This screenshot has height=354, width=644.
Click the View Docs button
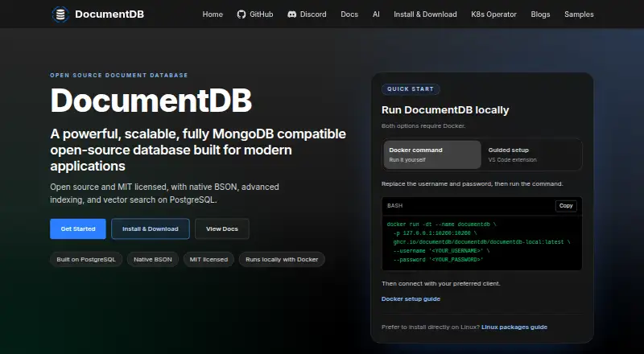222,228
